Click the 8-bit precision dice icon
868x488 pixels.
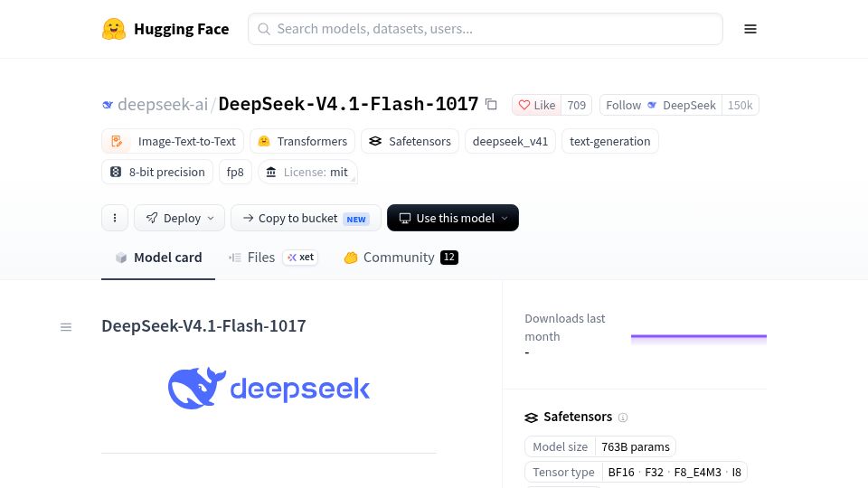pos(116,172)
